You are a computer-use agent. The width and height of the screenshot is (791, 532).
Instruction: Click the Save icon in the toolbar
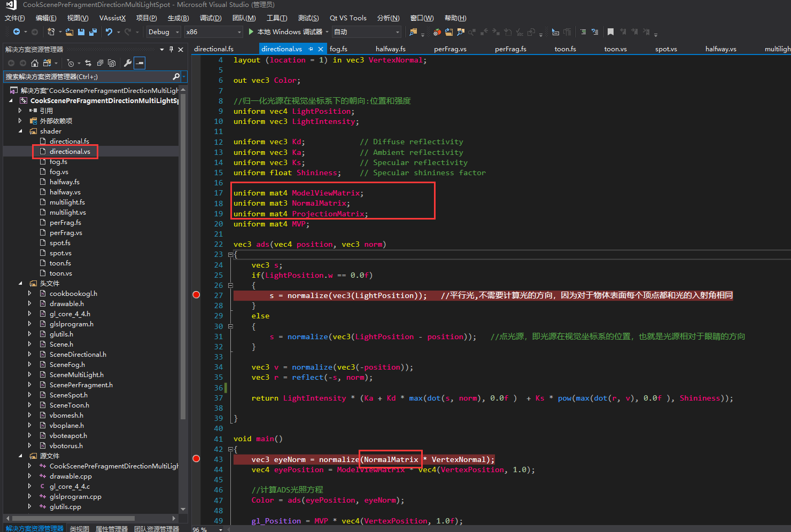[81, 32]
